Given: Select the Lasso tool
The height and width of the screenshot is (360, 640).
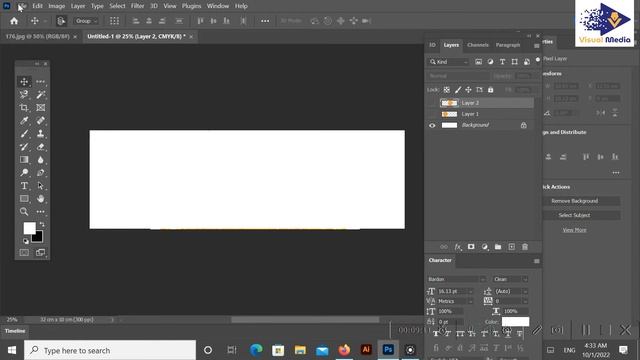Looking at the screenshot, I should click(24, 95).
